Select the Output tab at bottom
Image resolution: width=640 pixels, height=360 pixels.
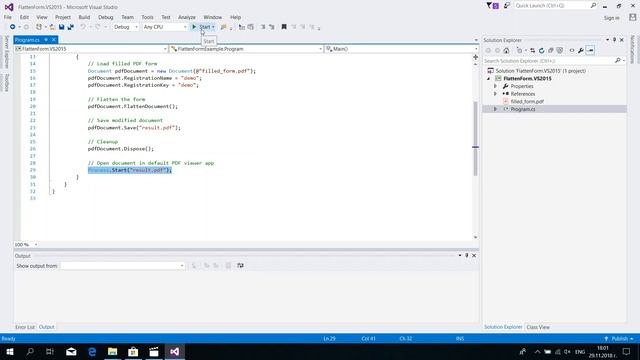coord(47,327)
